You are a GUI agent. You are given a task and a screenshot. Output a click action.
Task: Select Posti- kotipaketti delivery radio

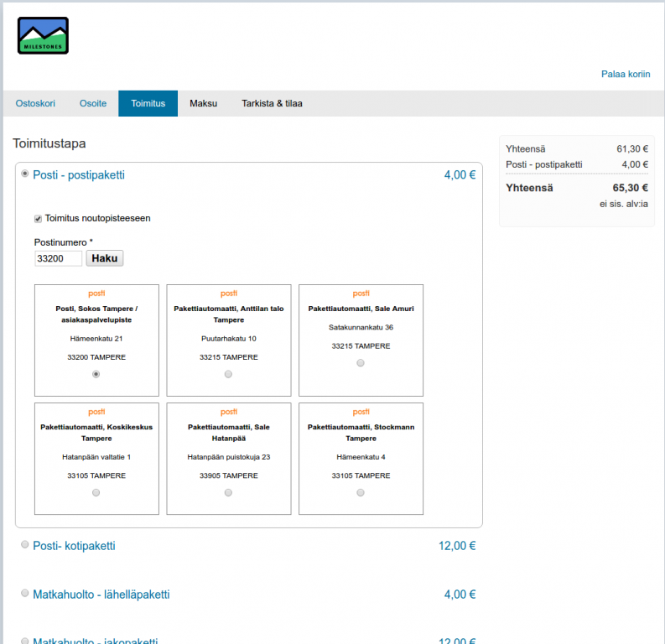tap(25, 544)
